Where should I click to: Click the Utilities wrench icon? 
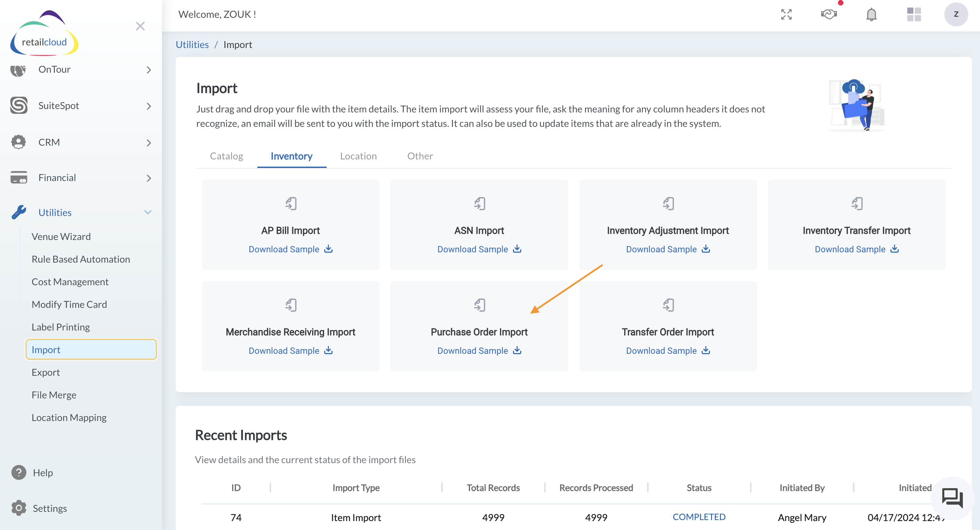pos(19,212)
